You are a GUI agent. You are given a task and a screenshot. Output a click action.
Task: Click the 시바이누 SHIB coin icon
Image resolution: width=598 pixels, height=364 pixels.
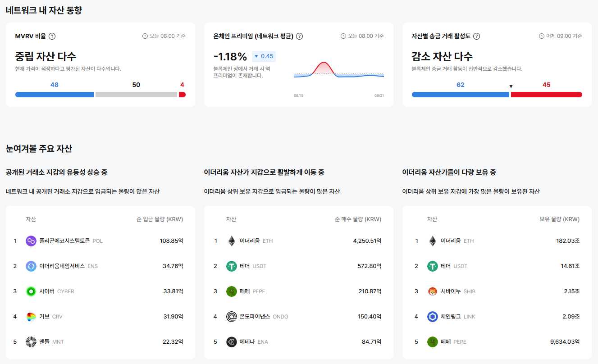point(432,291)
